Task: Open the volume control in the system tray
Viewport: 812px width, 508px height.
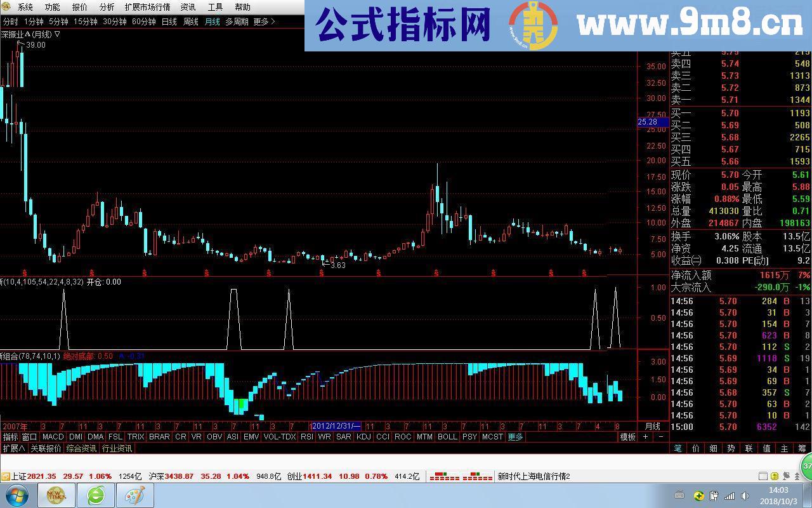Action: coord(745,495)
